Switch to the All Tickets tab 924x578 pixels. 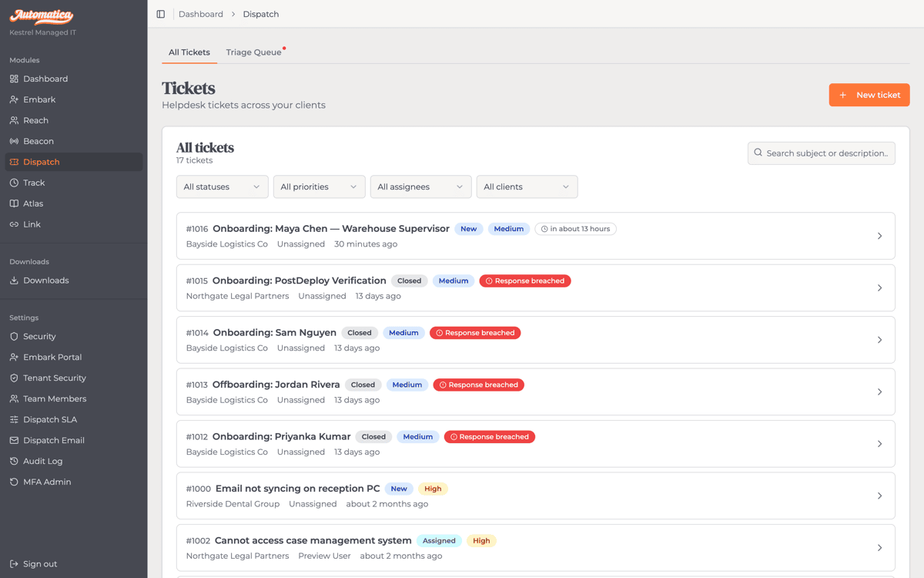(189, 52)
